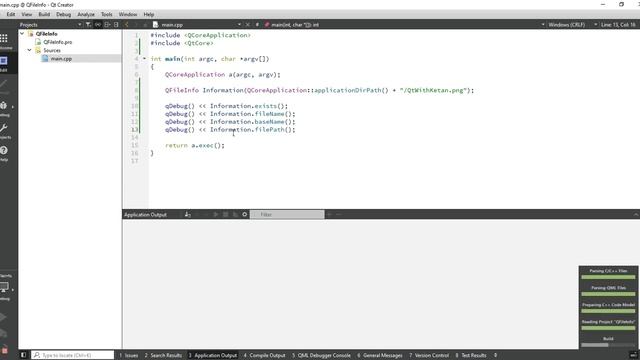Open the 2 Search Results pane
The height and width of the screenshot is (360, 640).
[x=163, y=355]
